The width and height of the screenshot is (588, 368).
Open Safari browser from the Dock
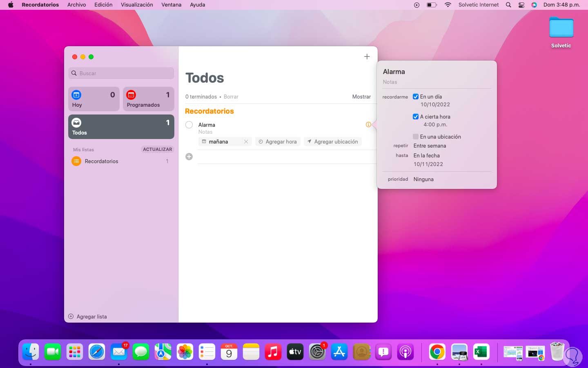tap(97, 352)
